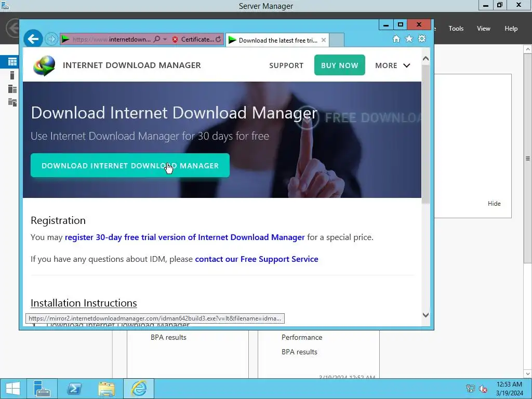Open IE Favorites star icon

coord(409,38)
